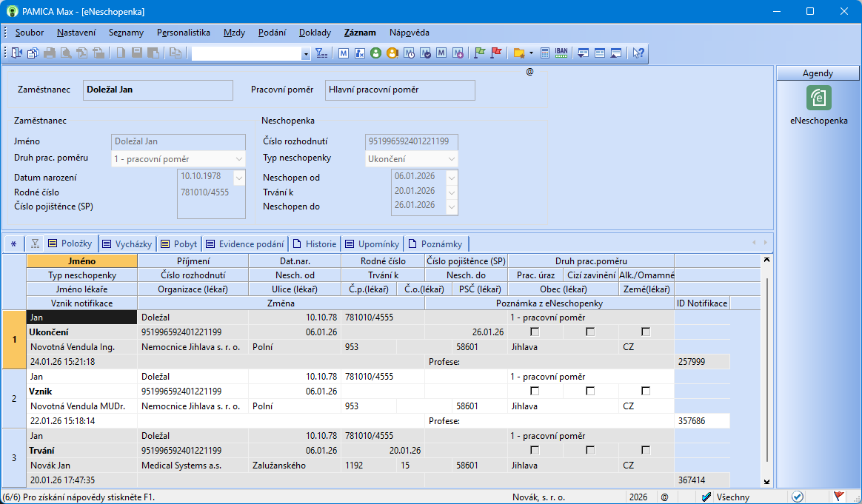Click the green flag toolbar icon
This screenshot has height=504, width=862.
(x=479, y=53)
